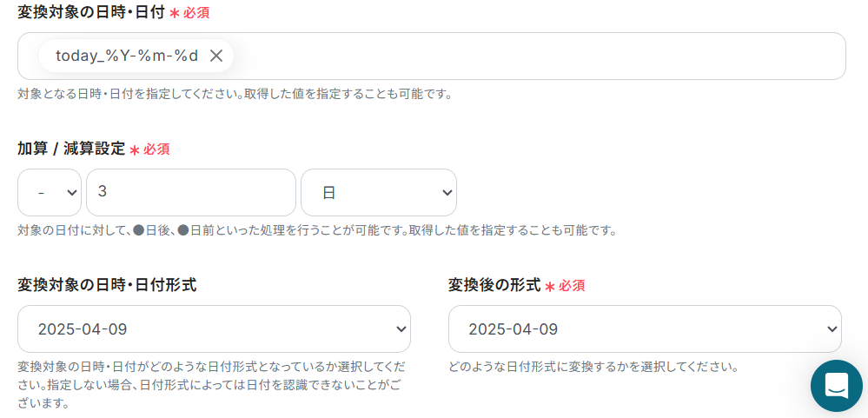The width and height of the screenshot is (868, 418).
Task: Select the today_%Y-%m-%d chip
Action: (127, 56)
